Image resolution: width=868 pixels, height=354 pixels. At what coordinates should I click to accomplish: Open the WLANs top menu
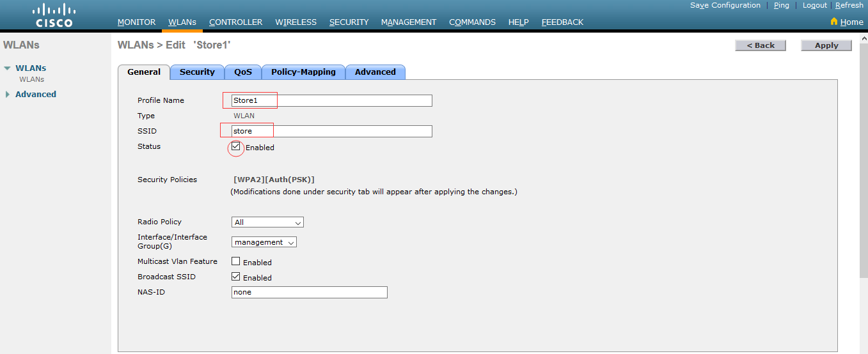[182, 22]
